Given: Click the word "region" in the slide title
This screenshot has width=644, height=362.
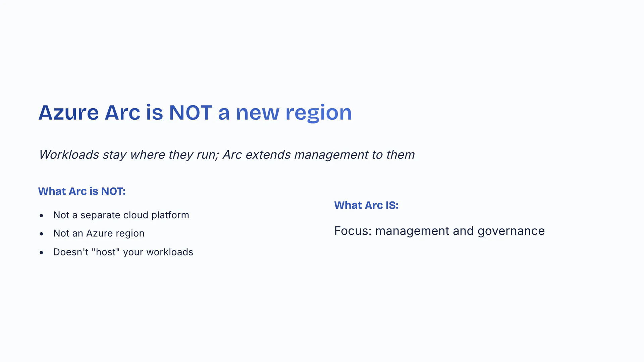Looking at the screenshot, I should pos(318,113).
